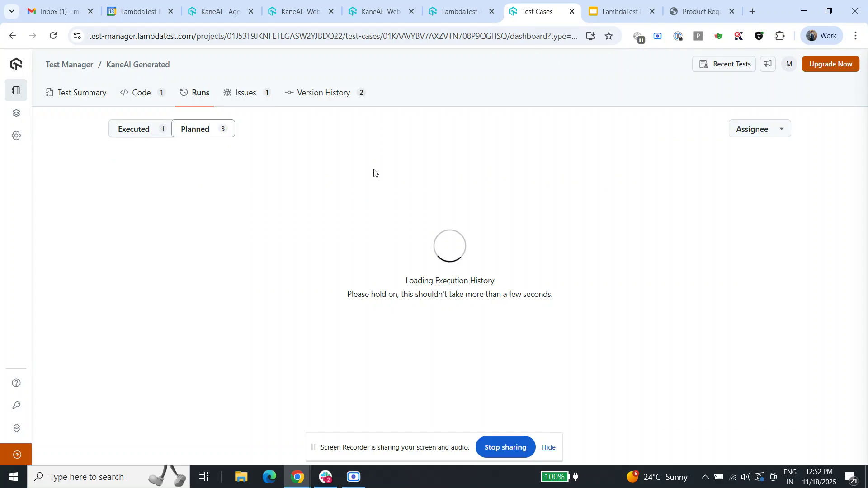Open the LambdaTest home logo
The height and width of the screenshot is (488, 868).
coord(16,64)
